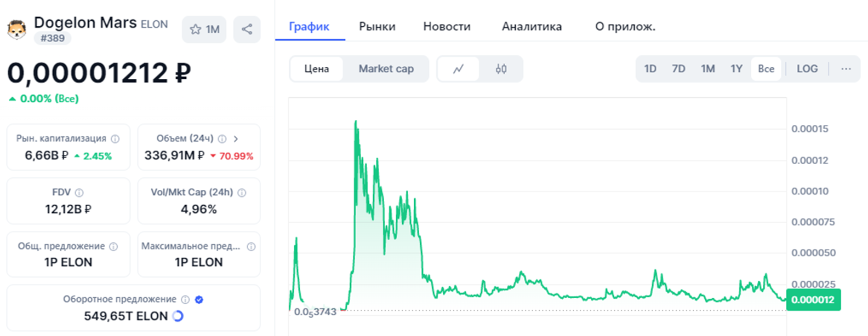
Task: Open the Аналитика tab
Action: [532, 26]
